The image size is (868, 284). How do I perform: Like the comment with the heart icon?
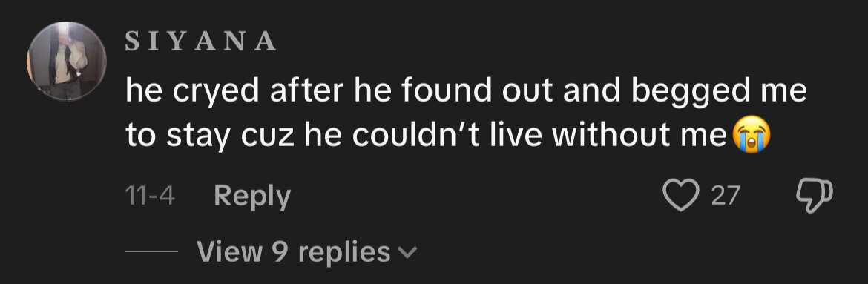[680, 196]
